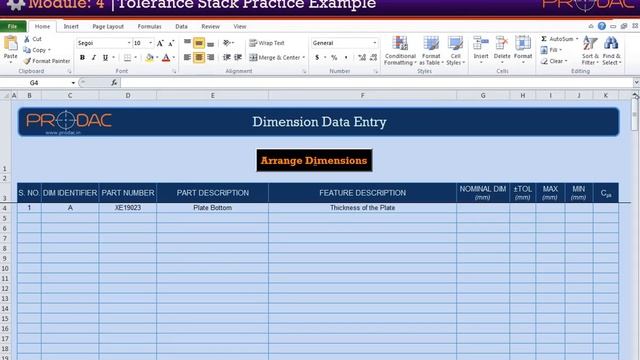Click inside the formula bar
This screenshot has width=640, height=360.
point(376,83)
